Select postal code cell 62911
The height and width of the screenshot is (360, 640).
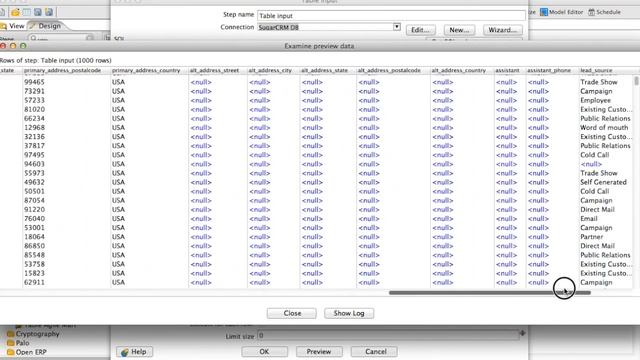(34, 282)
